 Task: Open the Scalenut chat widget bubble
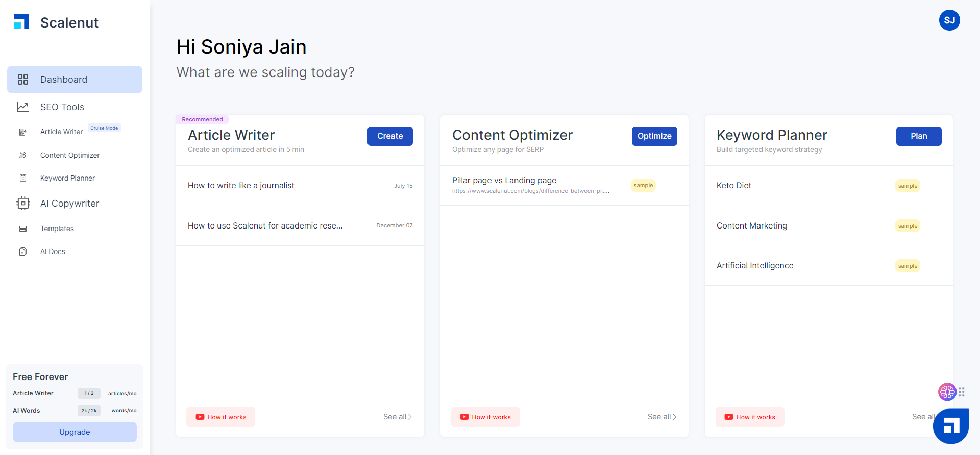951,426
